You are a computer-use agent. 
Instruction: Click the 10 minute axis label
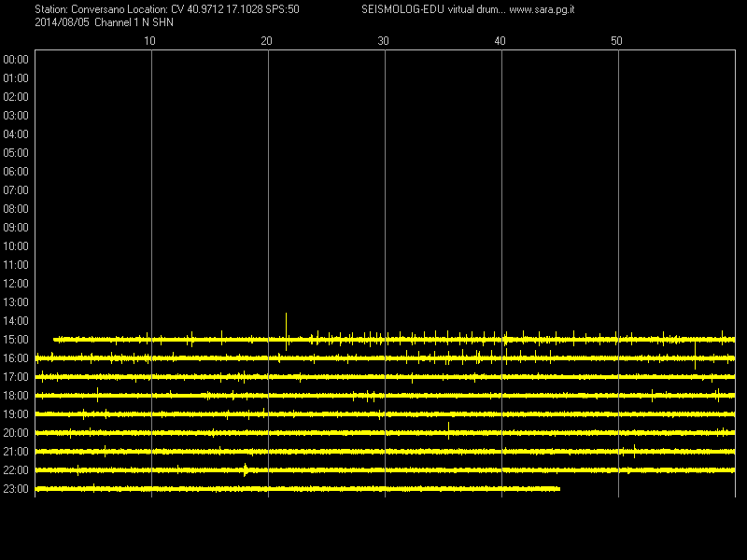coord(149,41)
